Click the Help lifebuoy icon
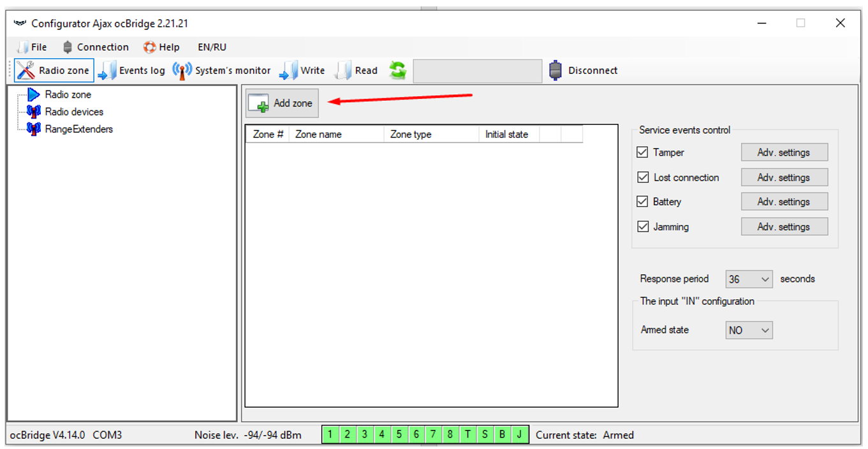 click(150, 47)
